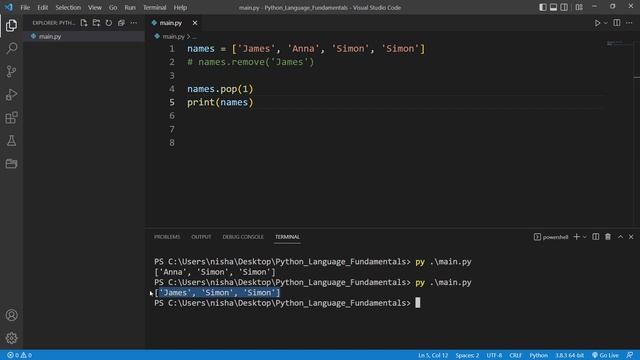Open Explorer more actions menu
Screen dimensions: 640x360
(134, 23)
